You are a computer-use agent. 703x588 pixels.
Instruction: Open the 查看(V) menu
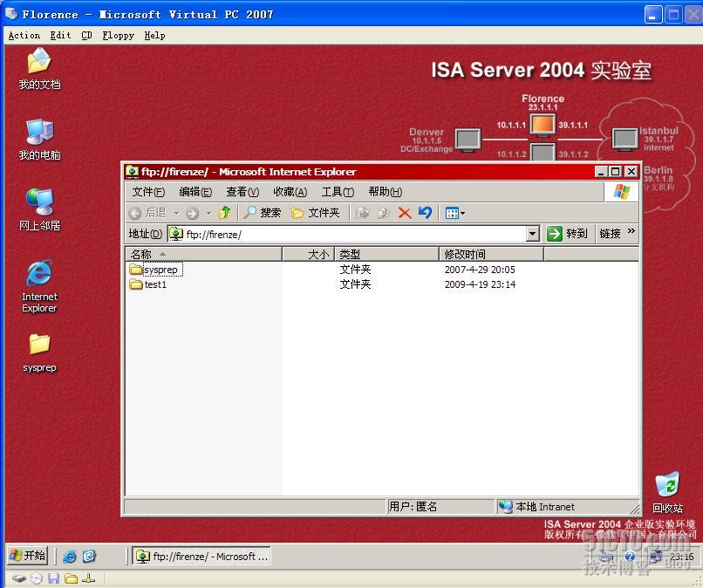click(x=242, y=192)
